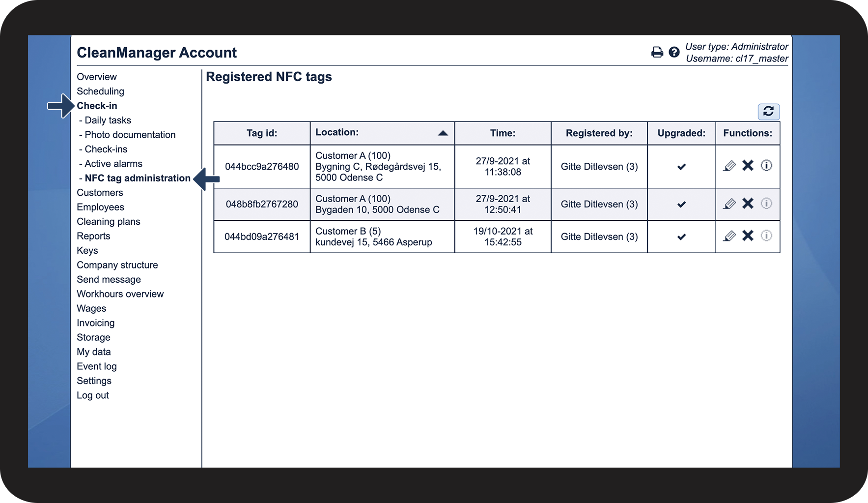
Task: Edit tag 044bd09a276481 with pencil icon
Action: (729, 237)
